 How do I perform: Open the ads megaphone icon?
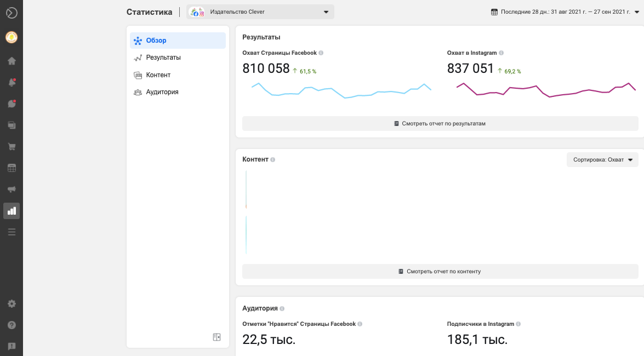(12, 190)
